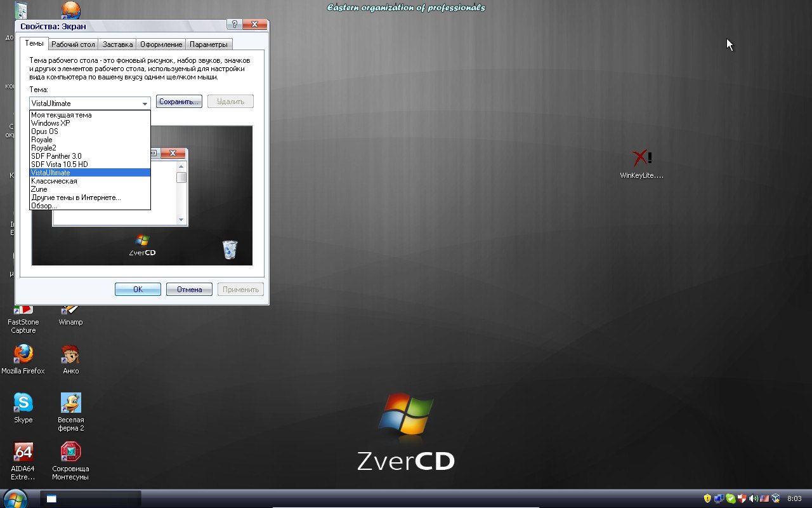
Task: Open the Mozilla Firefox desktop icon
Action: (23, 354)
